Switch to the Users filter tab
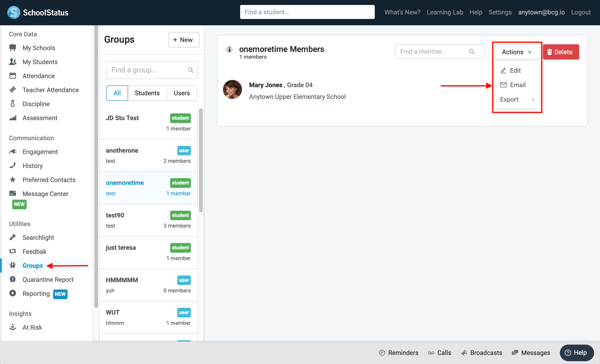 (182, 93)
